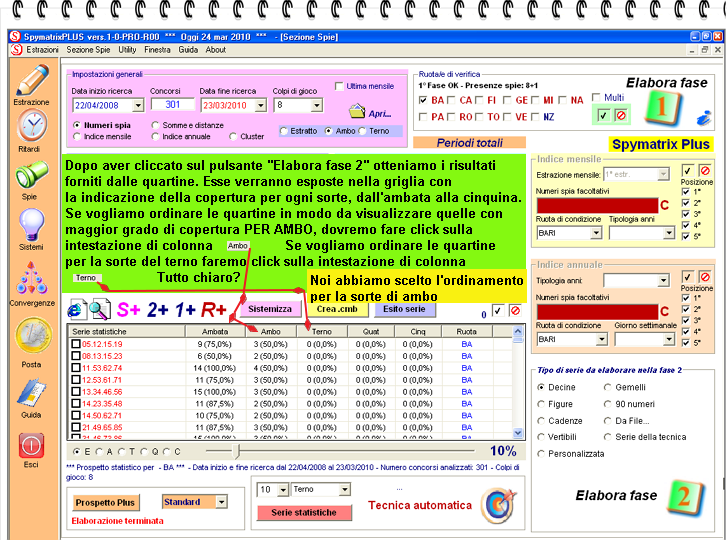Open the Data fine ricerca dropdown

click(x=261, y=106)
